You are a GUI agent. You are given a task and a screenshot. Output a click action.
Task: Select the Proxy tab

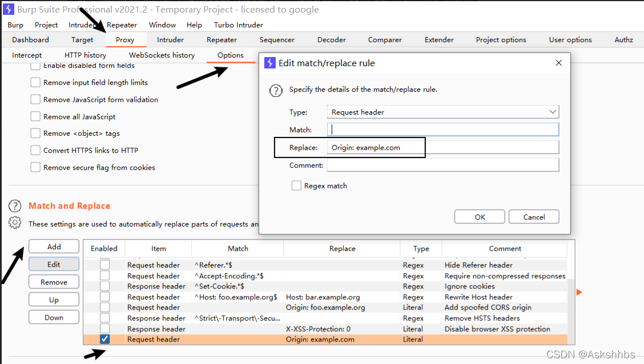(125, 40)
